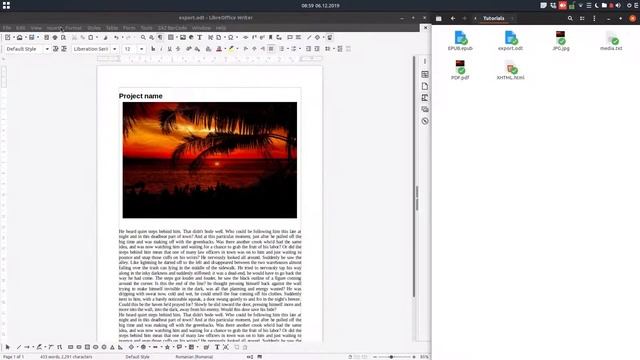Click the Clone Formatting brush icon
640x360 pixels.
point(105,38)
